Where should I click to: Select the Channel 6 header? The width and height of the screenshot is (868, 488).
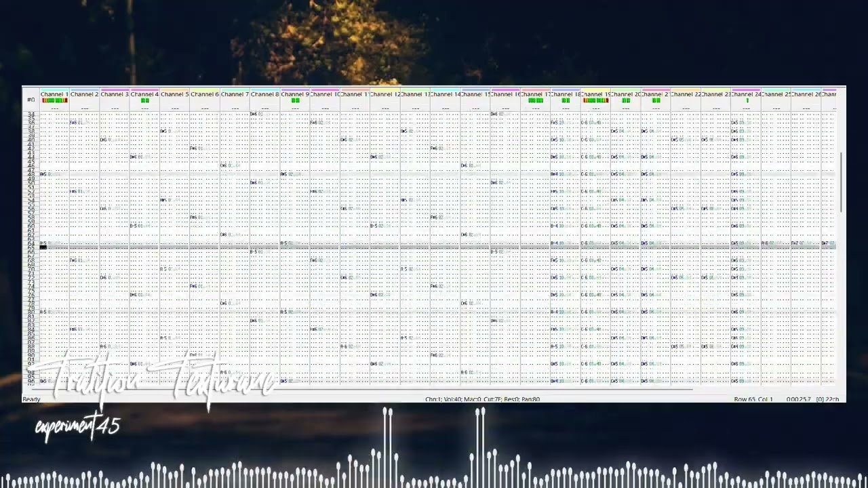point(205,94)
